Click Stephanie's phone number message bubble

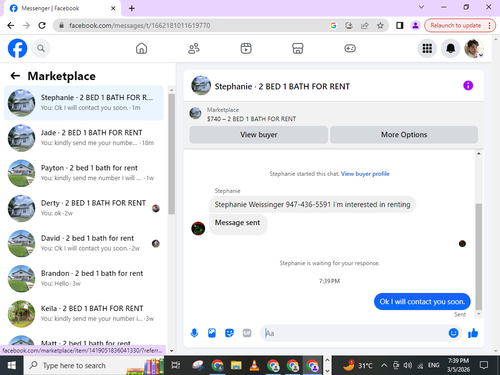click(312, 204)
